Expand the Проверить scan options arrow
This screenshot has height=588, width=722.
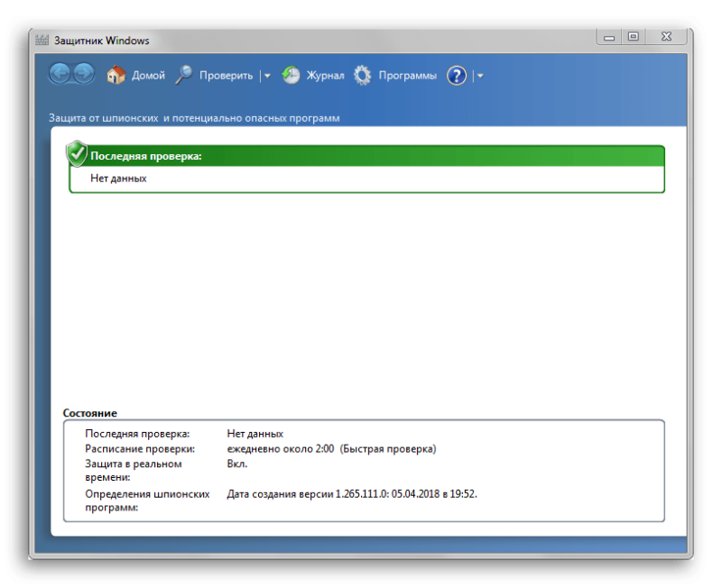[267, 76]
